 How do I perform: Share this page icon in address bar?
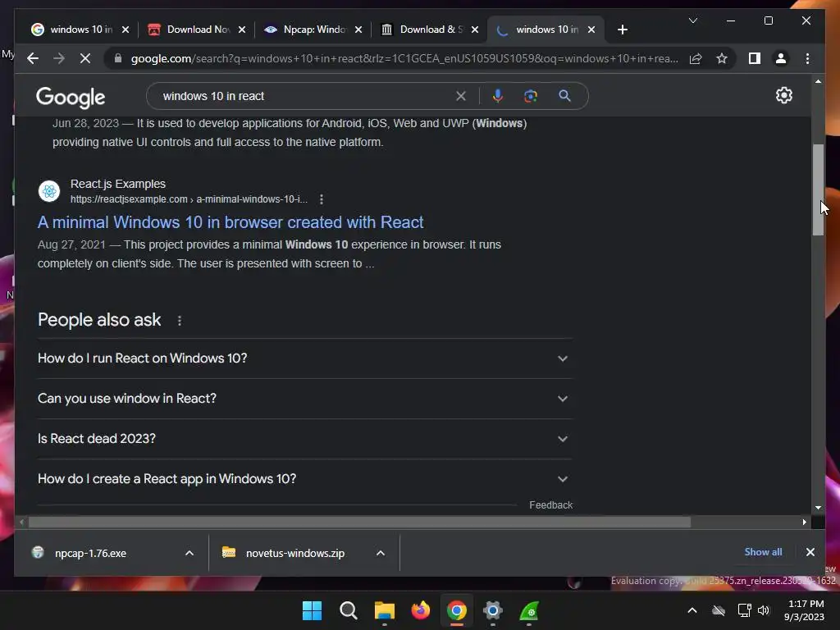tap(696, 58)
